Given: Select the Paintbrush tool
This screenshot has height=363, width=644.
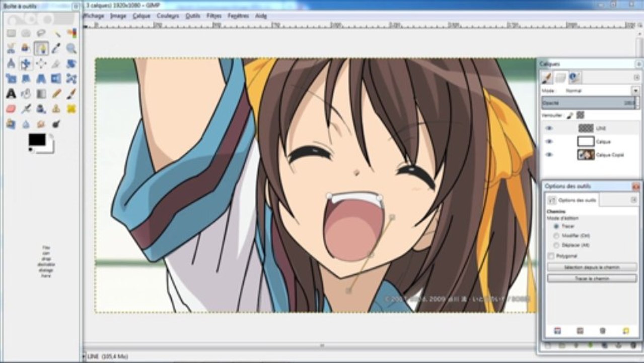Looking at the screenshot, I should [x=71, y=94].
